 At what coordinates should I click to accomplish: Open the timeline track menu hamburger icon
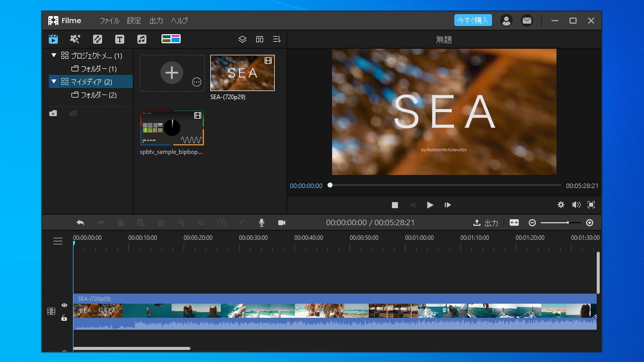point(58,241)
